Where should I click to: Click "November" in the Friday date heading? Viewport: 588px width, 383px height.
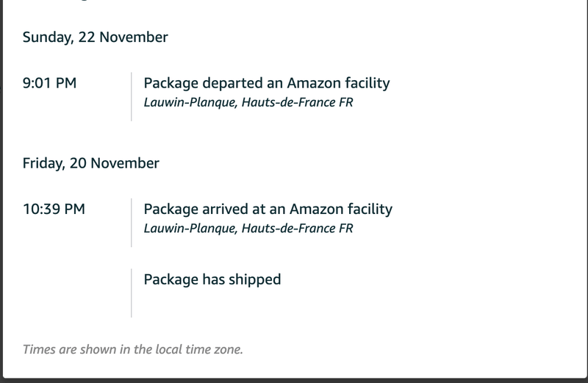pyautogui.click(x=125, y=163)
